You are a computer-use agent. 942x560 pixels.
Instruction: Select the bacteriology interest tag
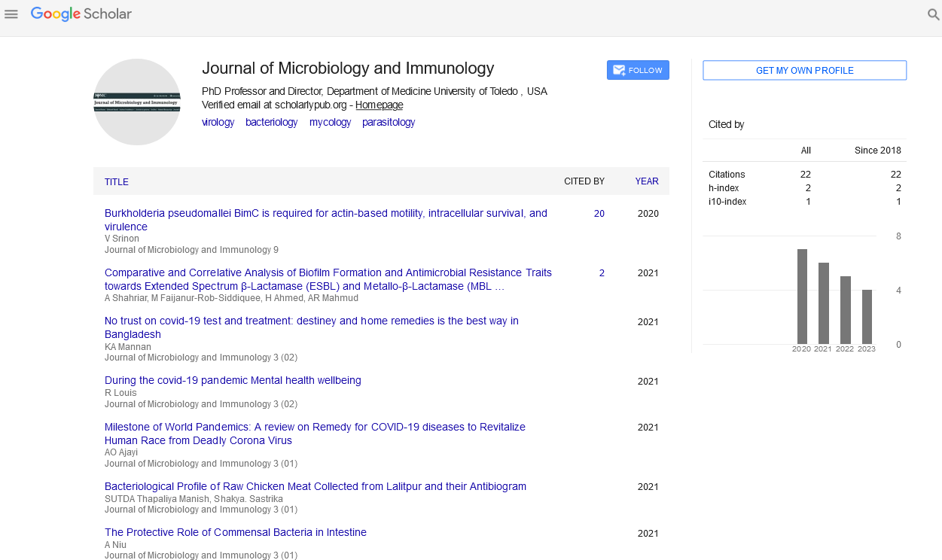pos(271,122)
